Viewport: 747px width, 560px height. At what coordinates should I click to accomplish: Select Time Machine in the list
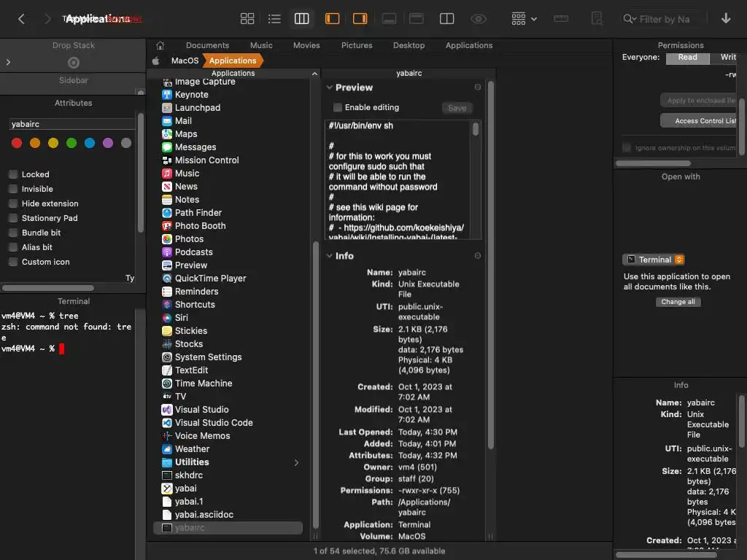[x=203, y=384]
